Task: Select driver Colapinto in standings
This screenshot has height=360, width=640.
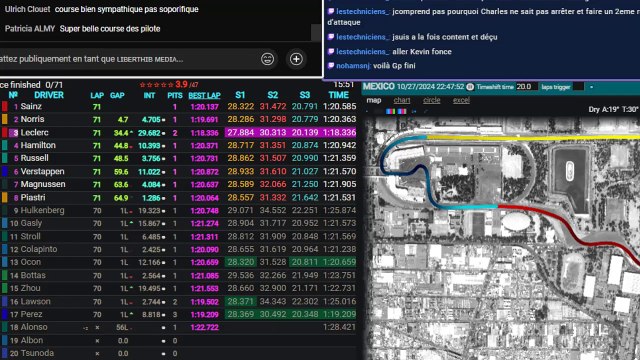Action: coord(39,249)
